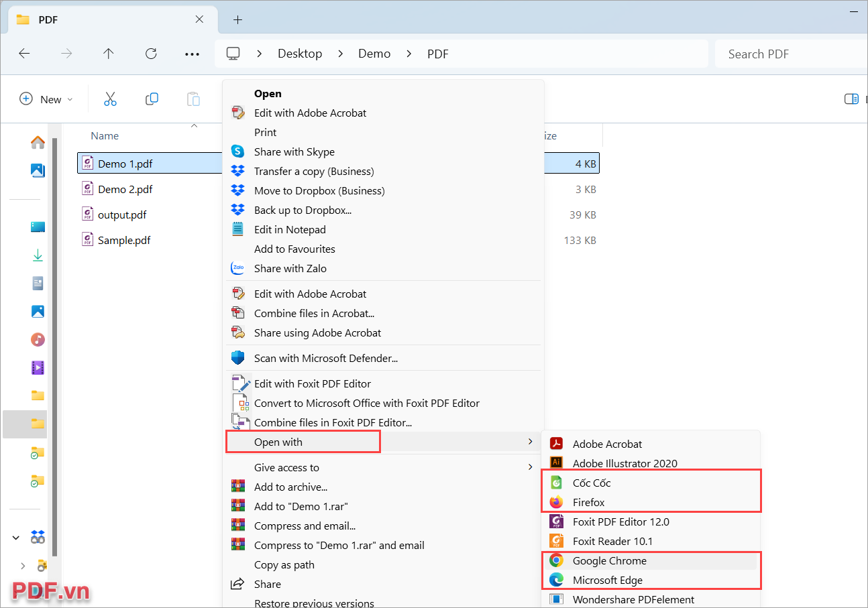
Task: Choose Edit in Notepad
Action: [x=383, y=229]
